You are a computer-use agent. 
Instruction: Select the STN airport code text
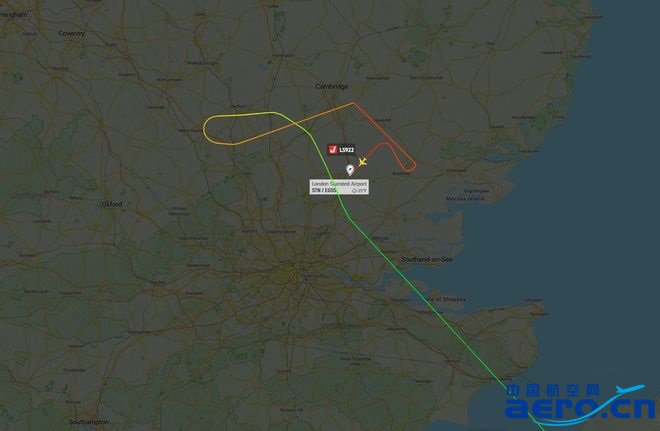coord(316,190)
